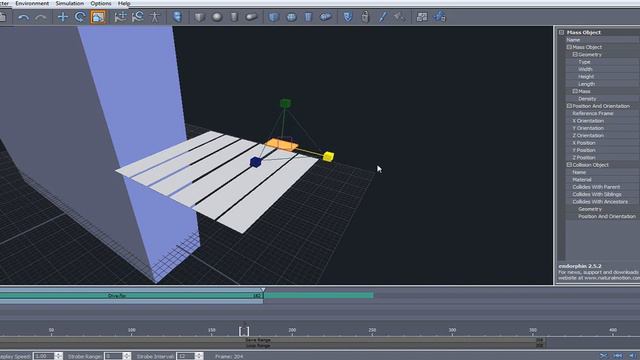This screenshot has width=640, height=360.
Task: Click the blue character head icon
Action: [177, 17]
